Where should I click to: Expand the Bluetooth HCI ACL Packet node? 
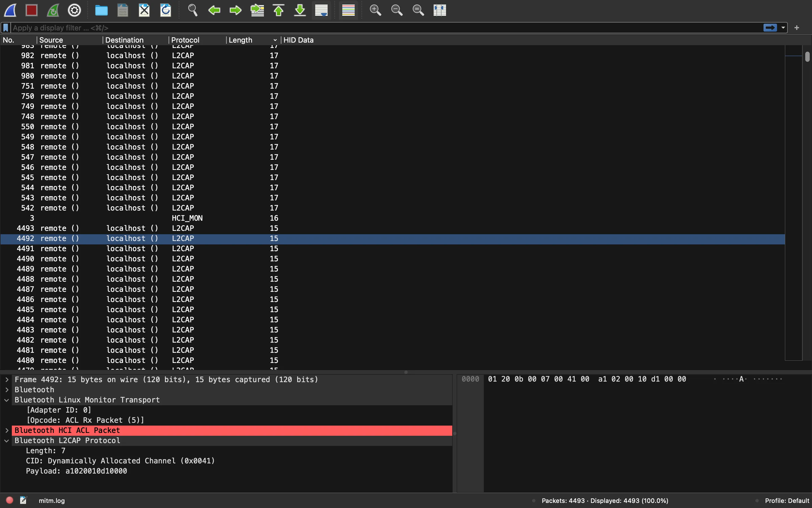point(7,430)
